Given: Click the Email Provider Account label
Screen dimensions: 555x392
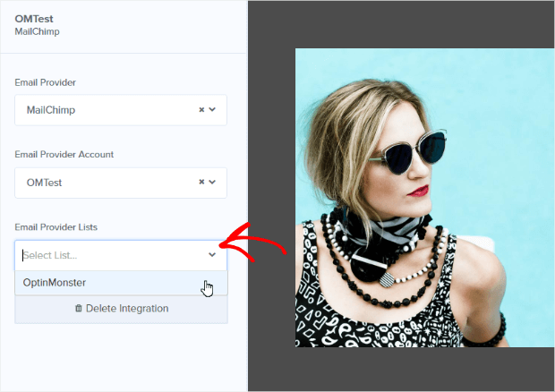Looking at the screenshot, I should pos(64,154).
